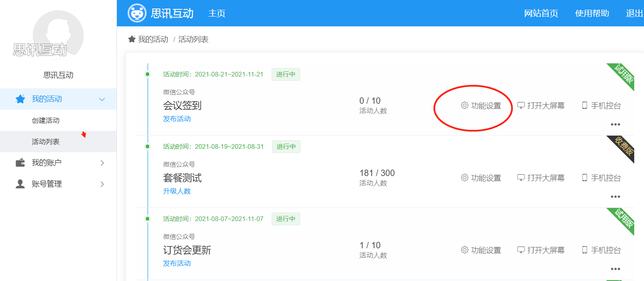
Task: Collapse the 我的活动 sidebar section chevron
Action: 102,99
